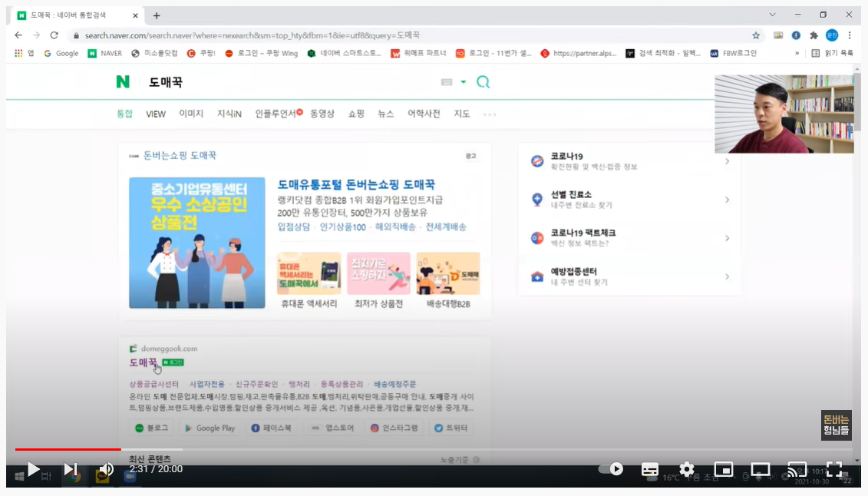This screenshot has width=868, height=496.
Task: Click the browser forward arrow
Action: 36,35
